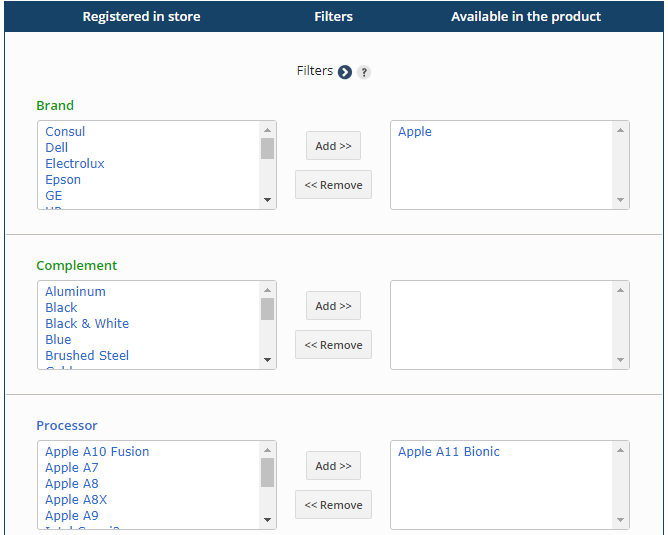
Task: Click Processor registered list scroll down arrow
Action: click(x=268, y=520)
